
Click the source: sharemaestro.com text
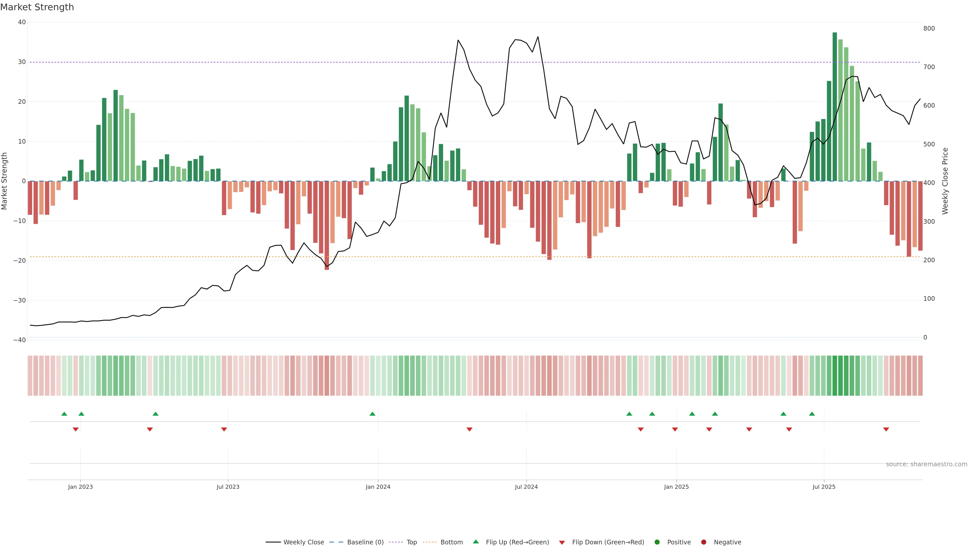pos(926,464)
